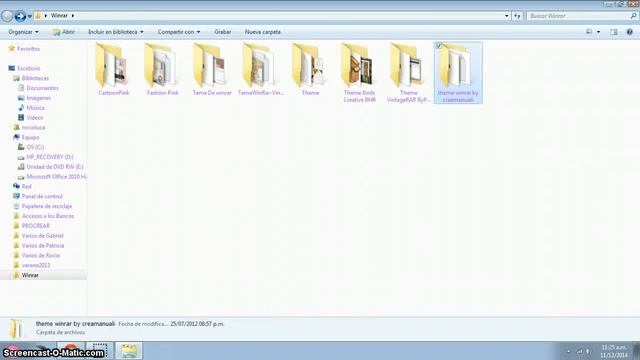The image size is (640, 360).
Task: Open Papelera de reciclaje
Action: click(x=47, y=206)
